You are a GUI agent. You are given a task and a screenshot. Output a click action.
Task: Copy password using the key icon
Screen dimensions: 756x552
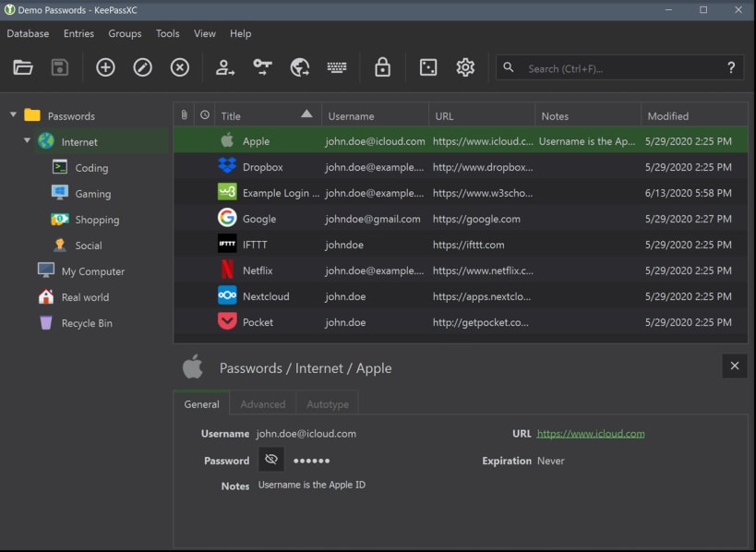coord(263,67)
